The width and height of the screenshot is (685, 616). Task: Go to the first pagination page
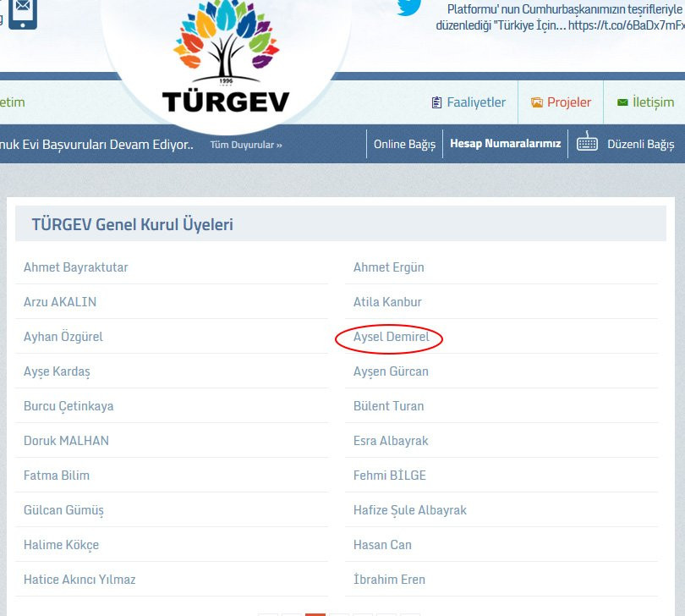click(266, 612)
